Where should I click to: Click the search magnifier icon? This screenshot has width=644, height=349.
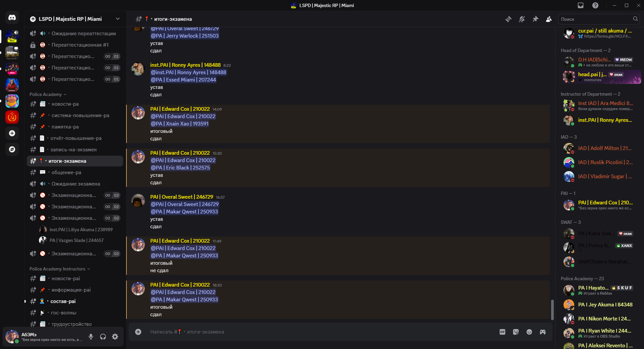coord(635,19)
